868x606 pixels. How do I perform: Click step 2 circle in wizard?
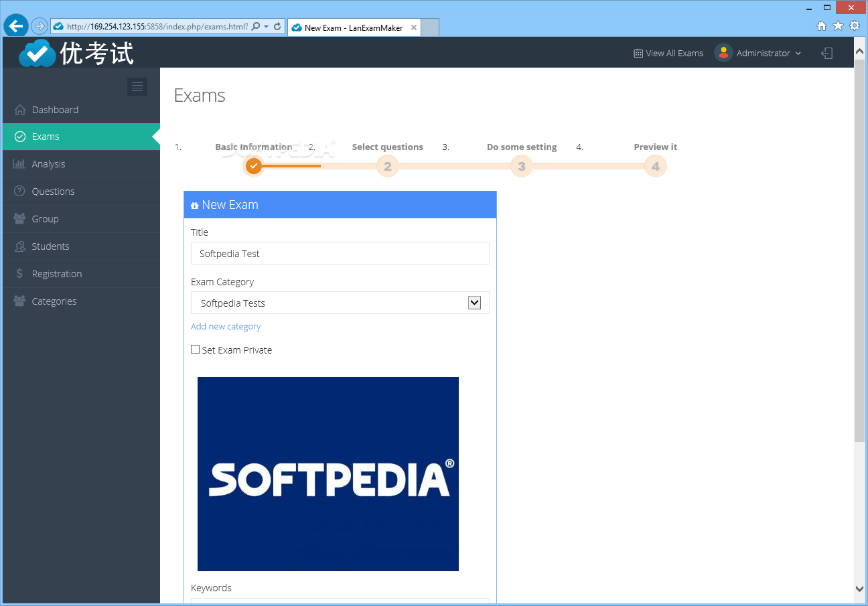click(388, 166)
